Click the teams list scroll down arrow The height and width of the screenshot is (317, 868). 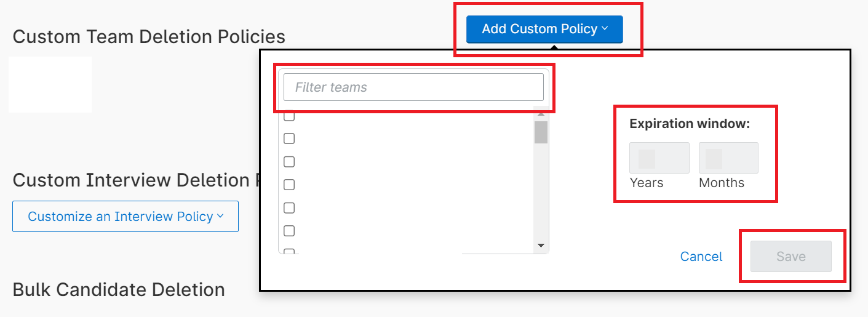click(x=541, y=246)
